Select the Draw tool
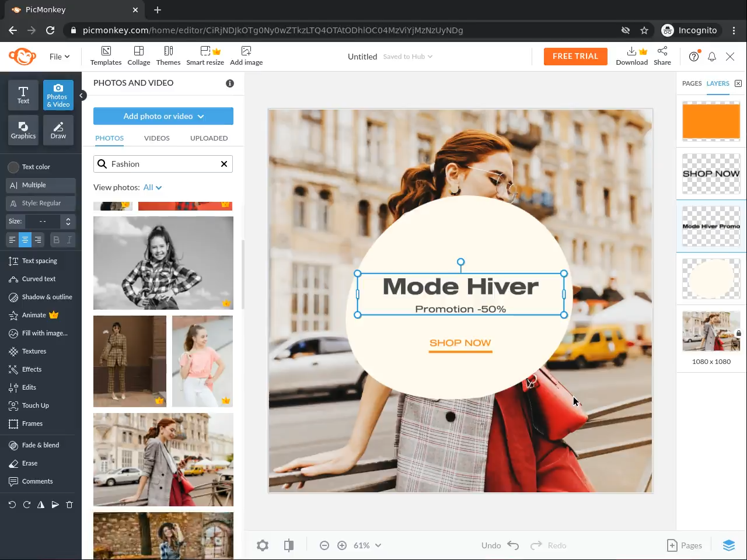Image resolution: width=747 pixels, height=560 pixels. click(x=58, y=129)
